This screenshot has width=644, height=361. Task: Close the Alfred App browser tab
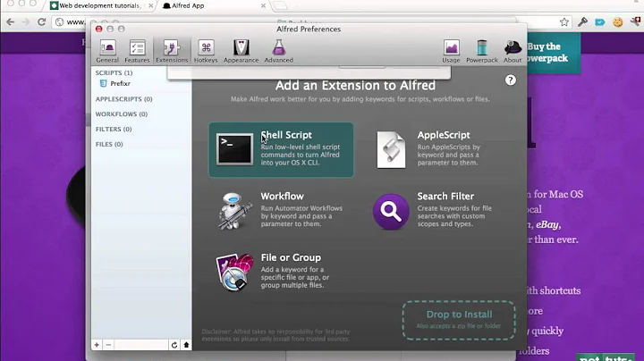[263, 5]
